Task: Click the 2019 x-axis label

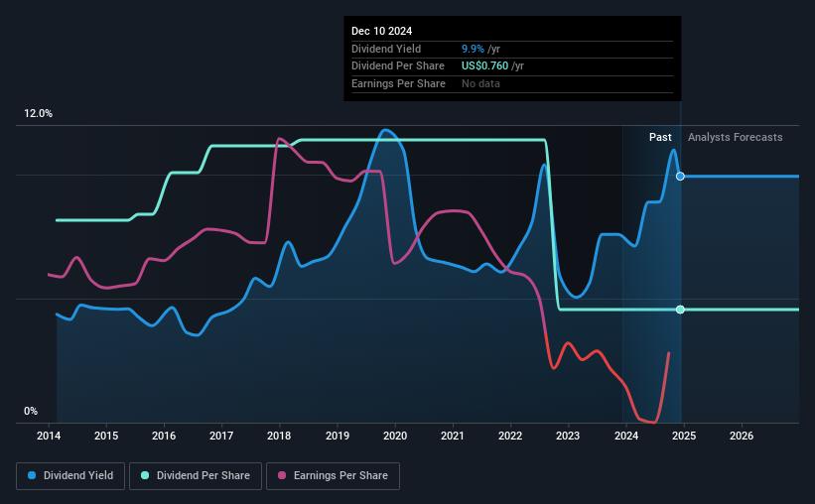Action: coord(338,436)
